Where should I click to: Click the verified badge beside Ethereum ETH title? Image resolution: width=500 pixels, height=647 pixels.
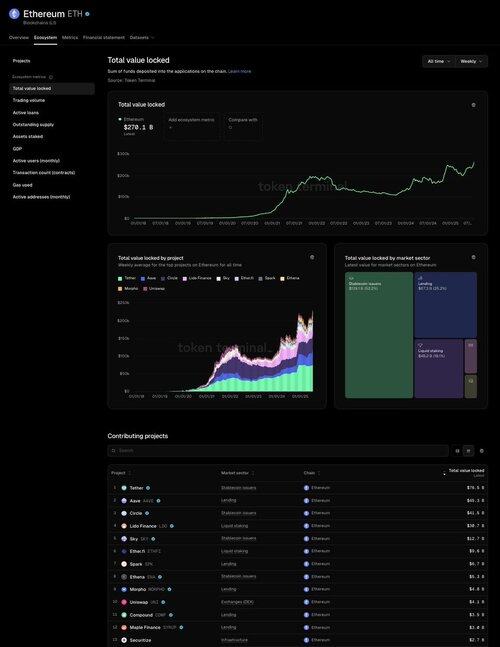(x=87, y=14)
